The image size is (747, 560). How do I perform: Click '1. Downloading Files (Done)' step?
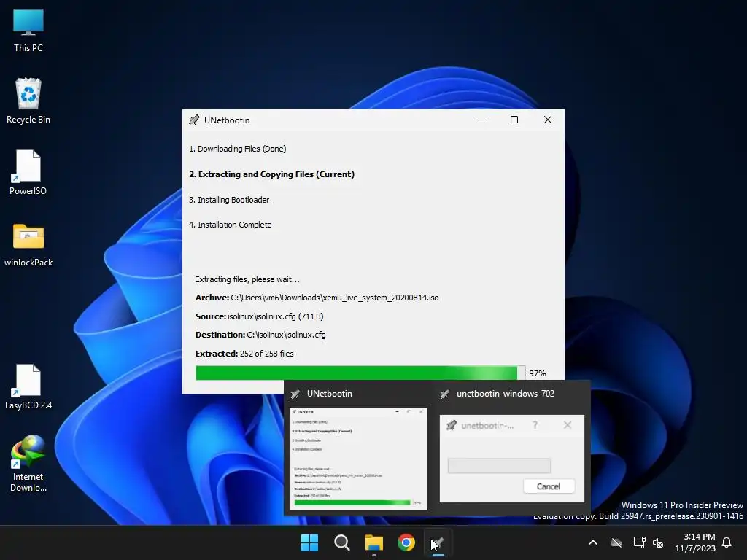tap(237, 149)
